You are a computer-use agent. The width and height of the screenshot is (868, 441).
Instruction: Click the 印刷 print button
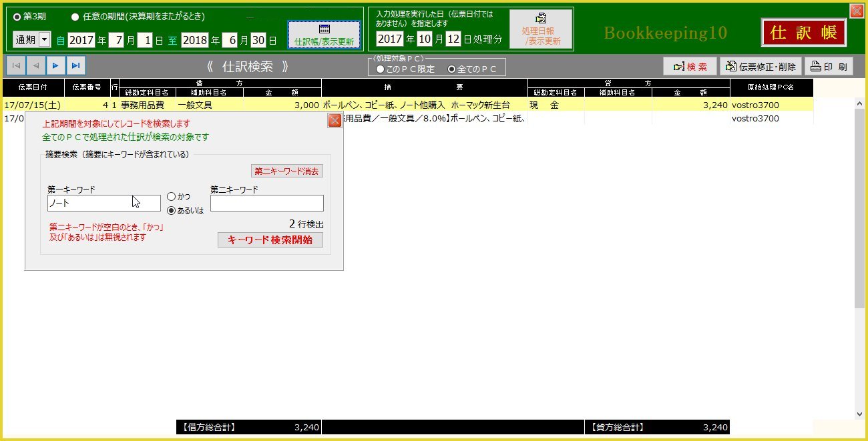point(829,66)
